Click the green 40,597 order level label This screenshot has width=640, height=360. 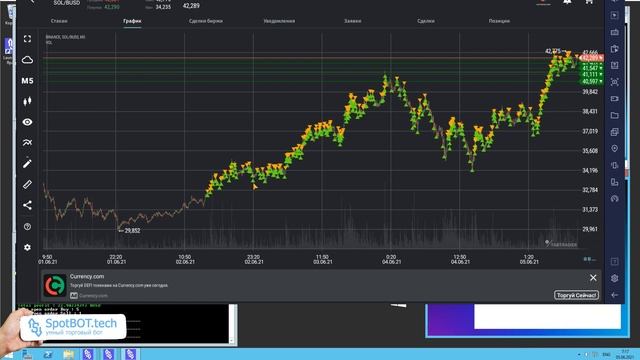tap(591, 82)
